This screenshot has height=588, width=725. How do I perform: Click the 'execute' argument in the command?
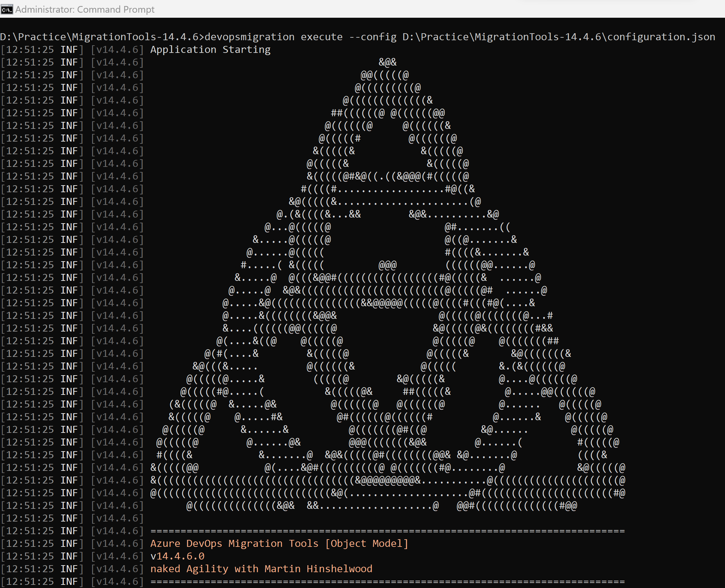321,37
